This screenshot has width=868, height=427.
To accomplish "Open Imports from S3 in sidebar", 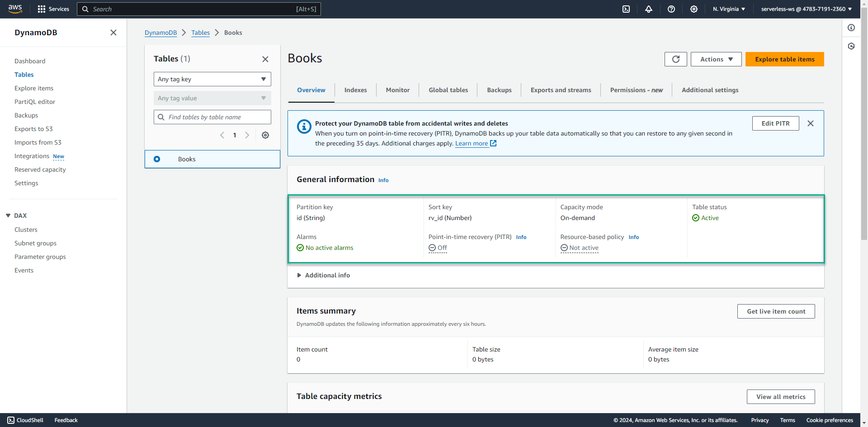I will 38,142.
